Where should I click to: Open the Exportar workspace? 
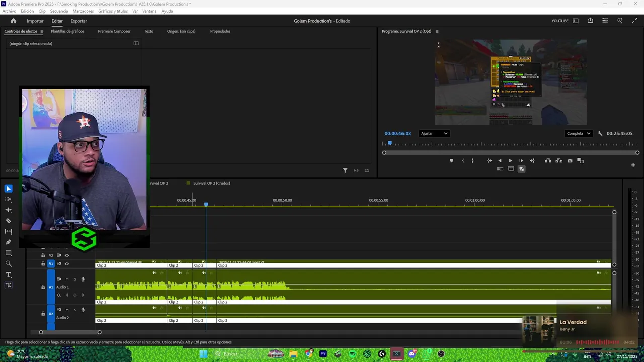pos(78,21)
